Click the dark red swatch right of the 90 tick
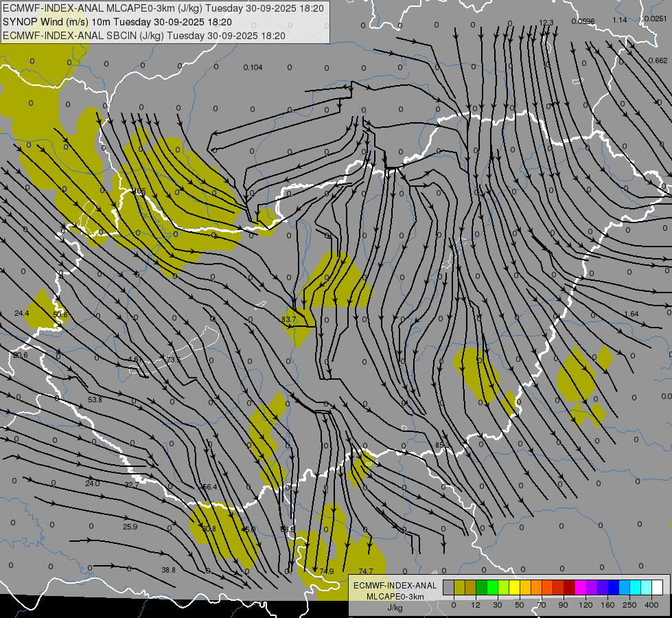672x618 pixels. point(570,588)
